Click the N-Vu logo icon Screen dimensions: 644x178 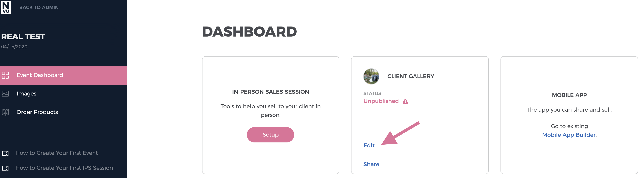point(6,7)
